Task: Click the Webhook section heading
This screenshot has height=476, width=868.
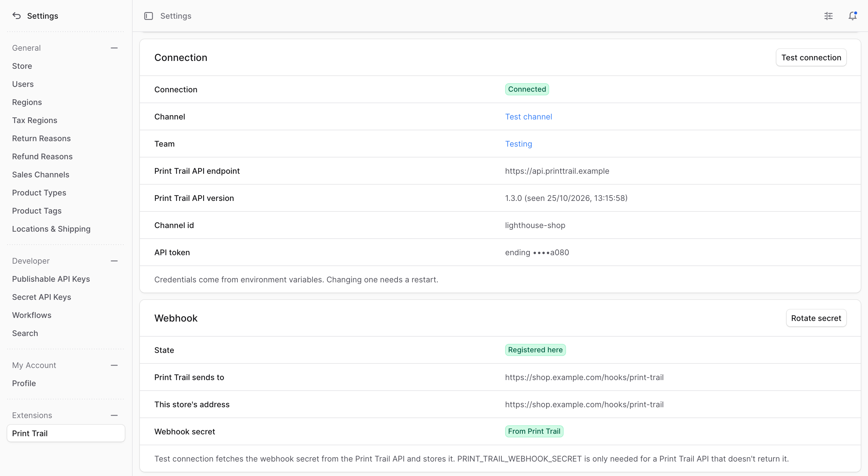Action: click(176, 318)
